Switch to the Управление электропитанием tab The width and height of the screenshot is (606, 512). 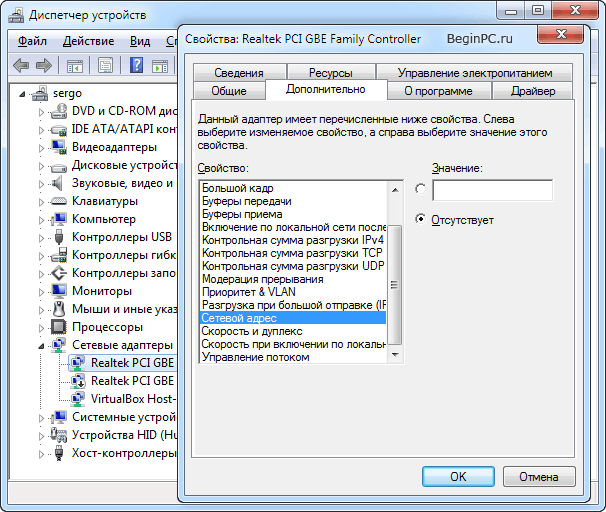[x=475, y=73]
